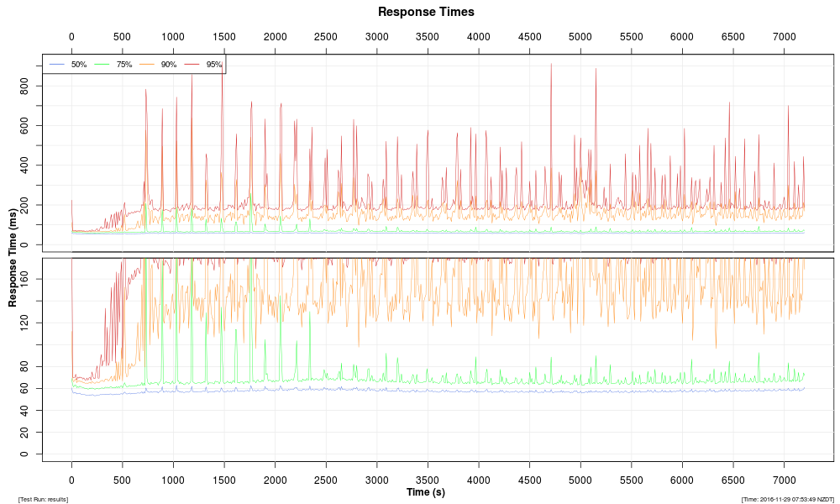
Task: Click the blue 50% legend line
Action: 57,65
